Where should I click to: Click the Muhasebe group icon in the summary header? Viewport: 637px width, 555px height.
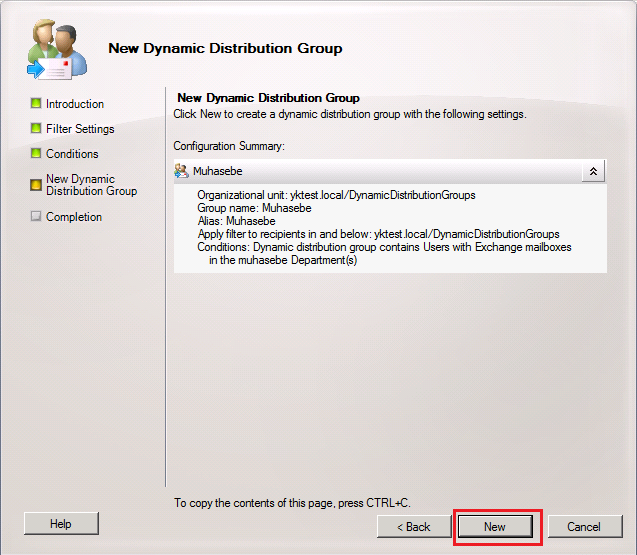pyautogui.click(x=181, y=171)
